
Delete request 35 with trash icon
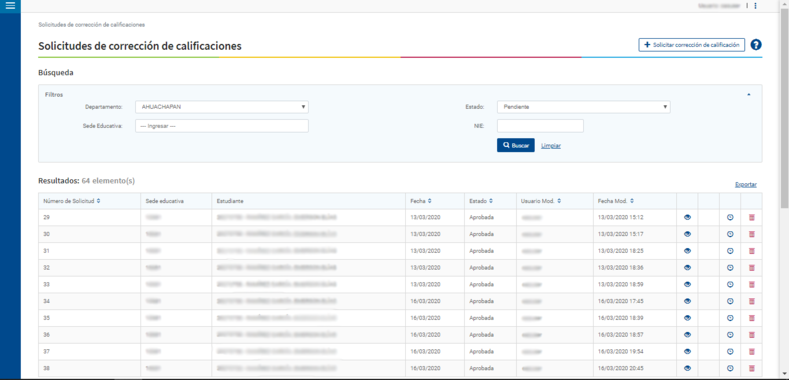(752, 318)
